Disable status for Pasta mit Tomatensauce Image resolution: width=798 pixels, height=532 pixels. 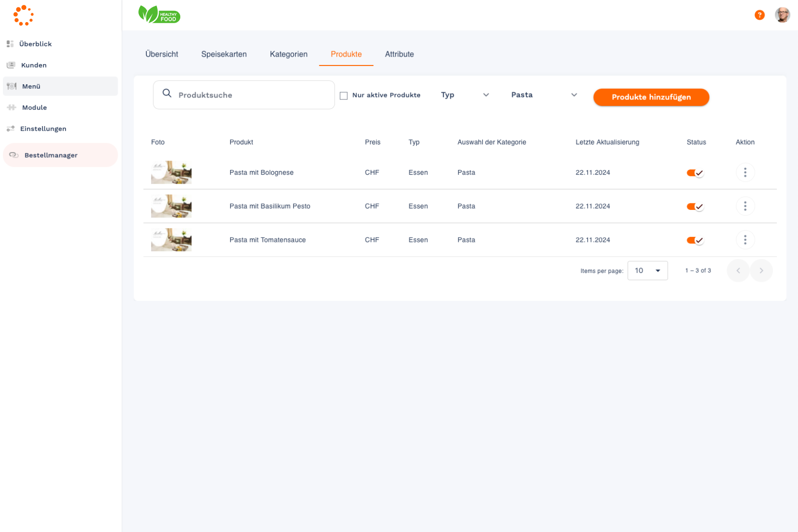tap(695, 240)
